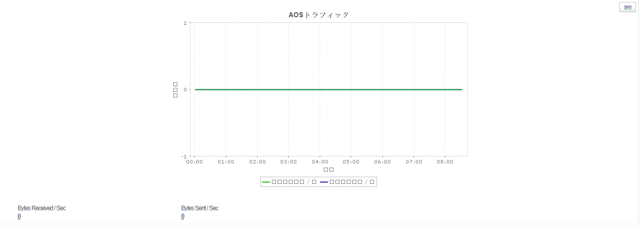This screenshot has width=644, height=227.
Task: Select the 02:00 time axis label
Action: [257, 162]
